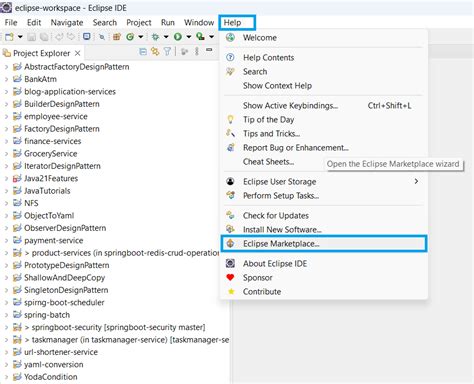474x384 pixels.
Task: Select the spring-batch project
Action: [x=47, y=315]
